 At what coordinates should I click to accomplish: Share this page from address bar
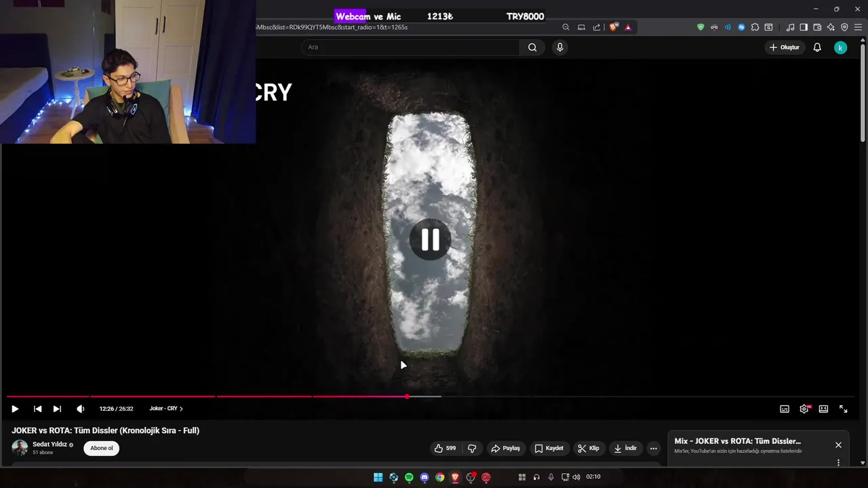(597, 27)
